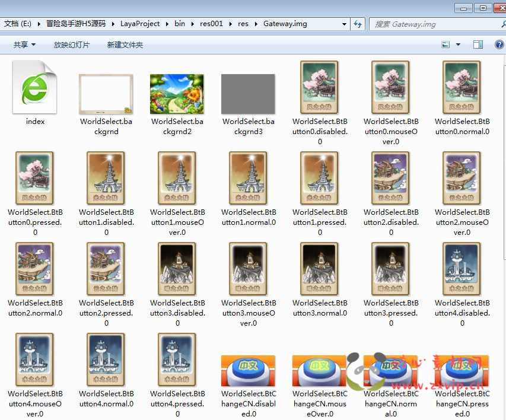The width and height of the screenshot is (506, 420).
Task: Click res001 in the address breadcrumb
Action: tap(211, 24)
